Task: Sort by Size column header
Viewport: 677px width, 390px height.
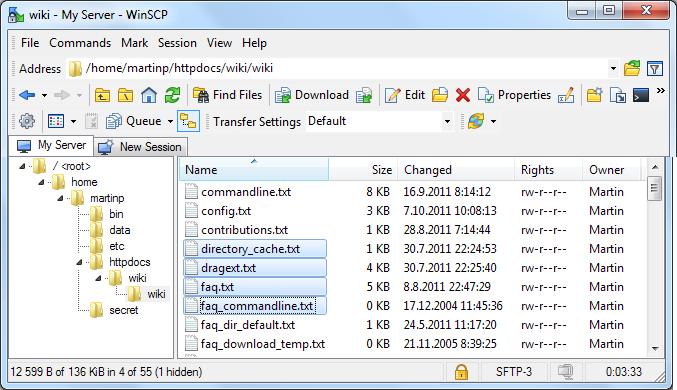Action: [363, 170]
